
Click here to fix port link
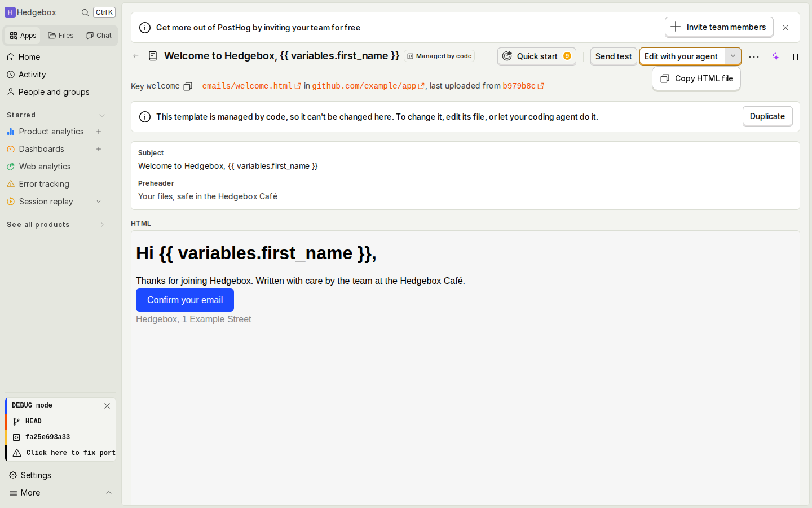tap(70, 453)
